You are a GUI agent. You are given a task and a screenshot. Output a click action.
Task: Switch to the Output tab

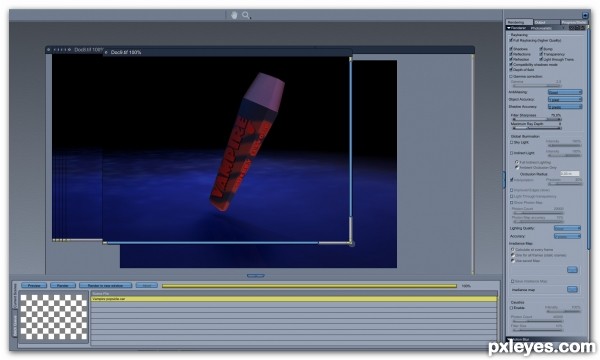coord(546,22)
